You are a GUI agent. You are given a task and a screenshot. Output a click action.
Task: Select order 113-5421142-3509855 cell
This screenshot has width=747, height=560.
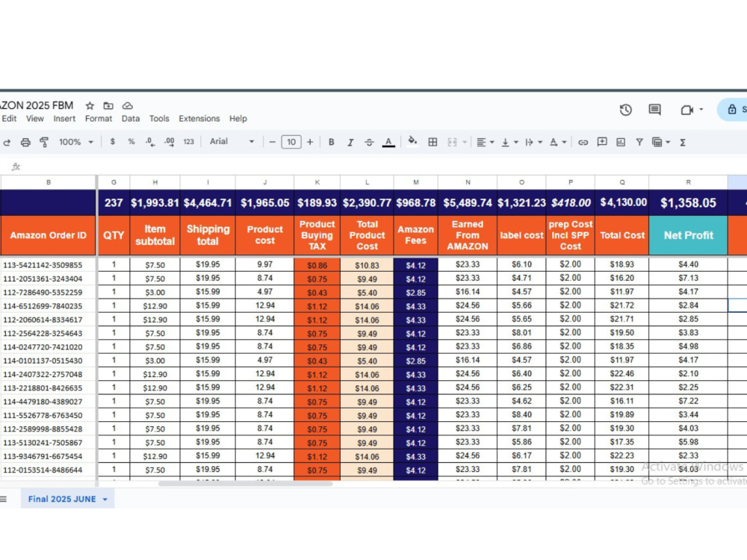click(x=48, y=265)
